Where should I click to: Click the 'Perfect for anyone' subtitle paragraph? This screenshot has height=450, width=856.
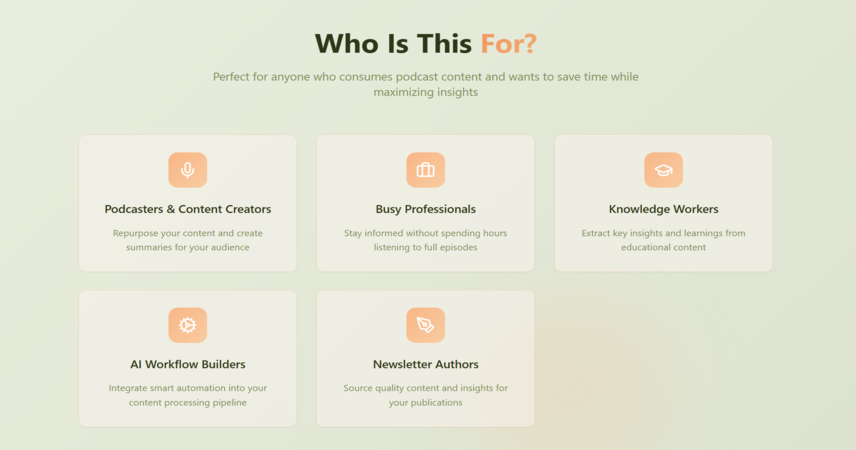point(426,84)
